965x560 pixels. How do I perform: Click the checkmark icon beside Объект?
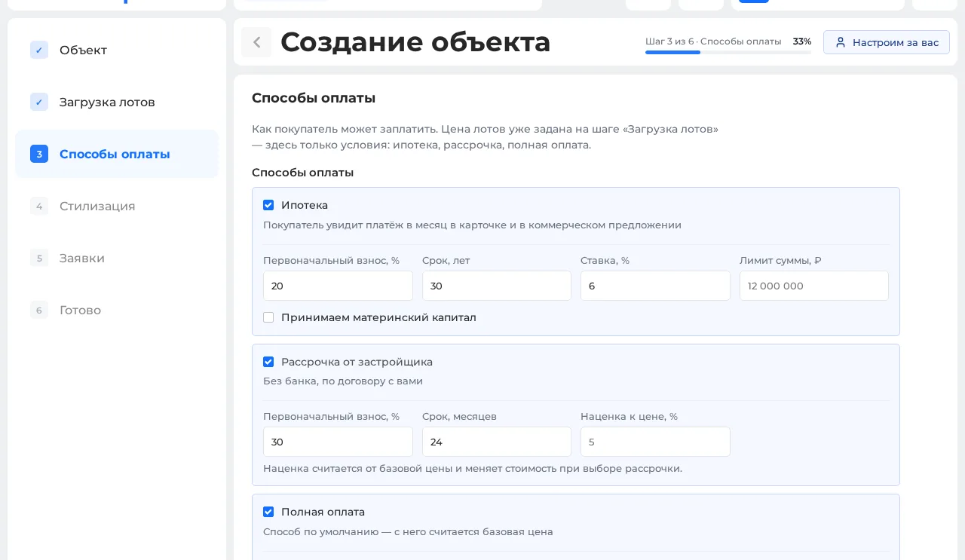[39, 50]
